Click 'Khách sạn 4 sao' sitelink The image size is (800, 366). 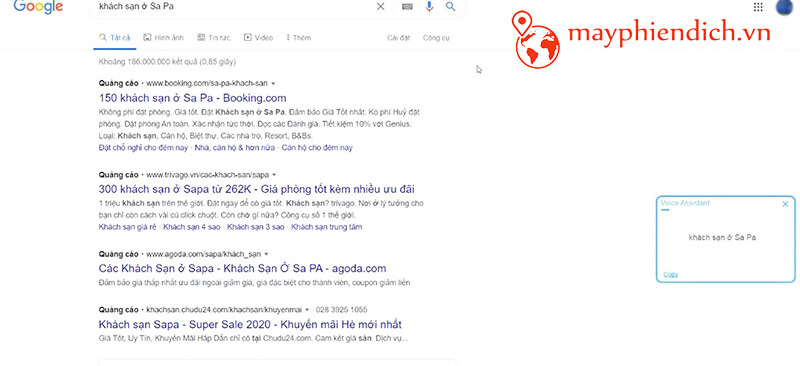(192, 227)
